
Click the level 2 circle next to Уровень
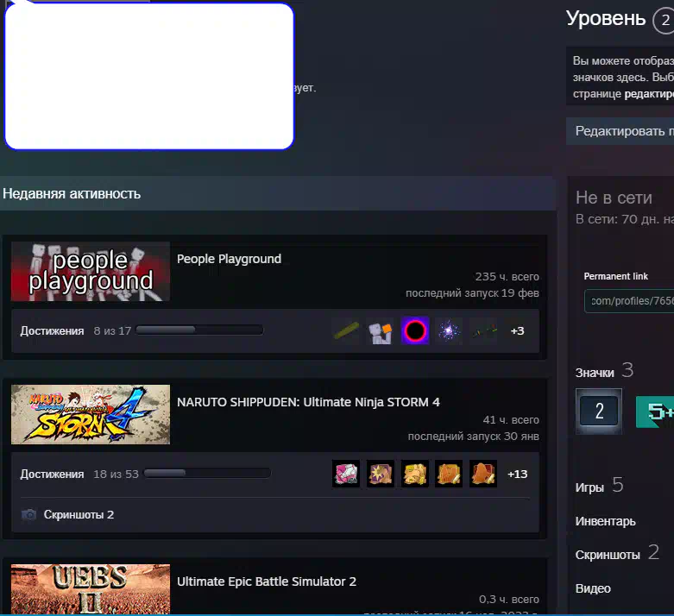(665, 20)
